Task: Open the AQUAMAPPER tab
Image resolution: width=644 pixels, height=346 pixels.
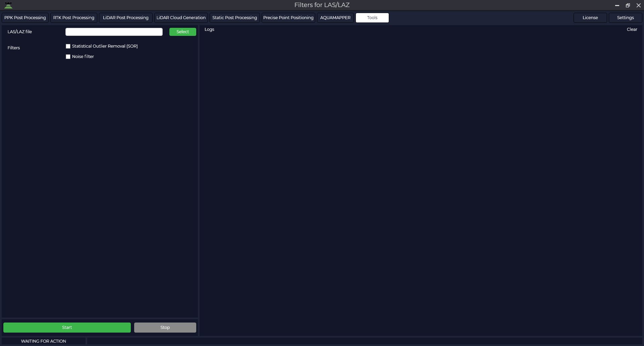Action: [335, 18]
